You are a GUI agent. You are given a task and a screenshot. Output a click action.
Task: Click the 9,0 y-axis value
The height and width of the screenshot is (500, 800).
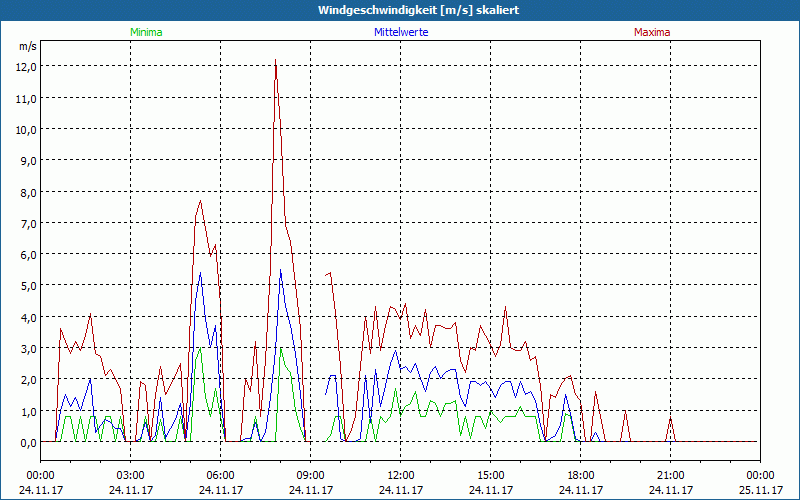[30, 161]
